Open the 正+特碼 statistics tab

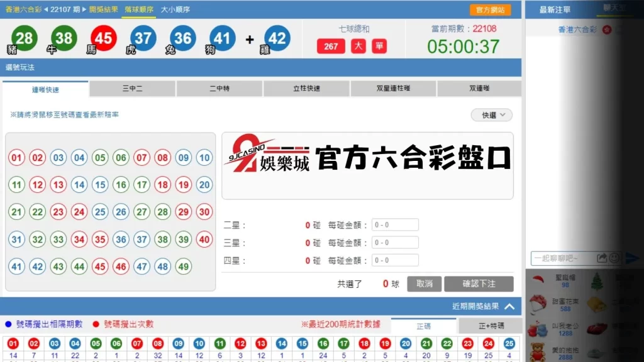[x=490, y=326]
